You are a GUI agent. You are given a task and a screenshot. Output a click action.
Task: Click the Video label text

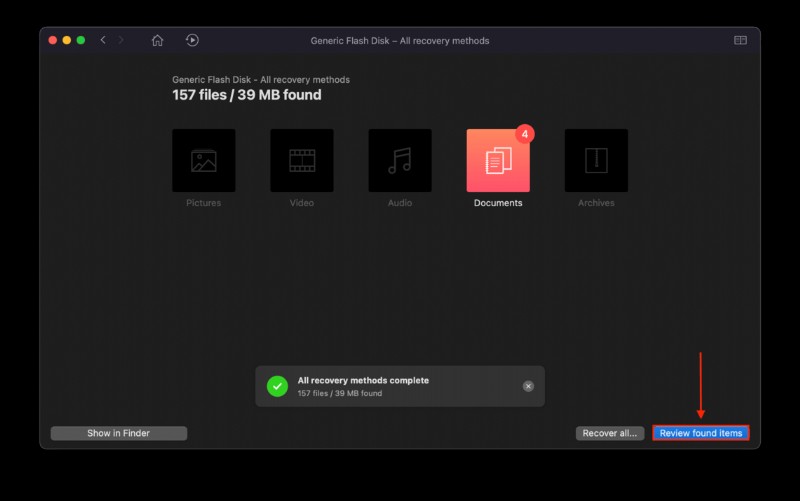[x=302, y=203]
